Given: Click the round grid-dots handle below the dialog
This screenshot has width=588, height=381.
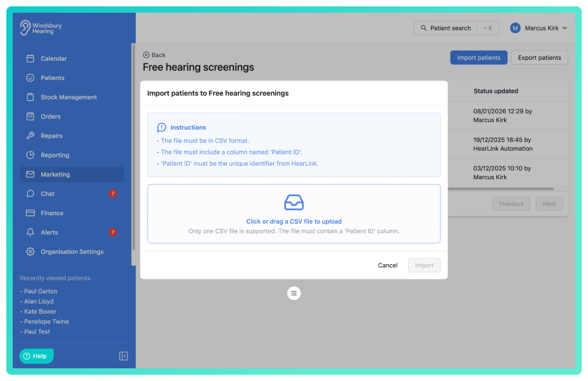Looking at the screenshot, I should pyautogui.click(x=294, y=293).
